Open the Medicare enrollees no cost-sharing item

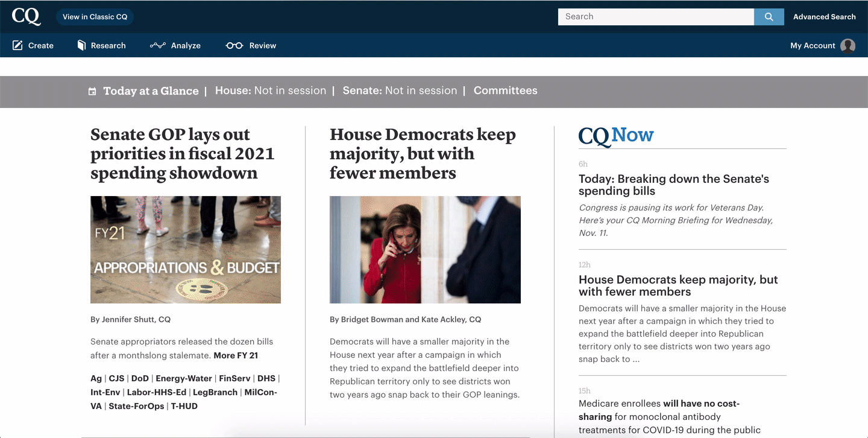point(669,416)
